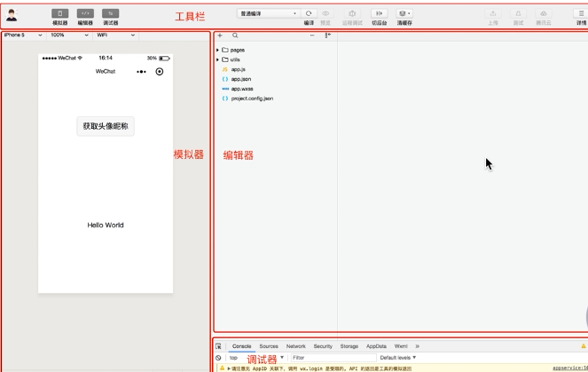
Task: Open the top context dropdown
Action: coord(256,358)
